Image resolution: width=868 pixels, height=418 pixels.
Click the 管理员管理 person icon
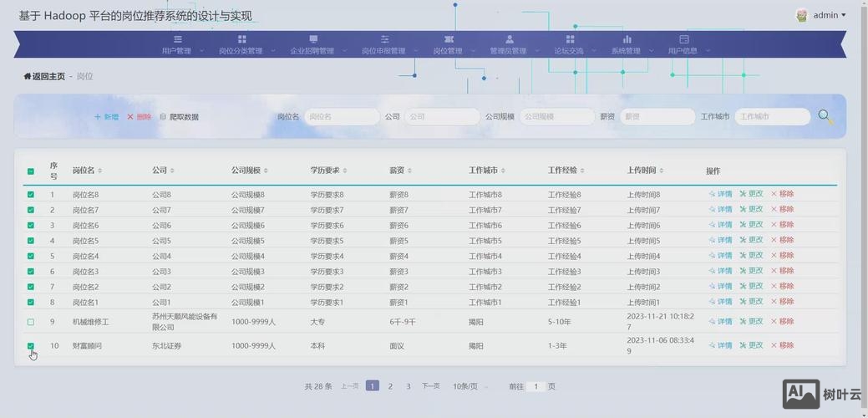tap(510, 39)
